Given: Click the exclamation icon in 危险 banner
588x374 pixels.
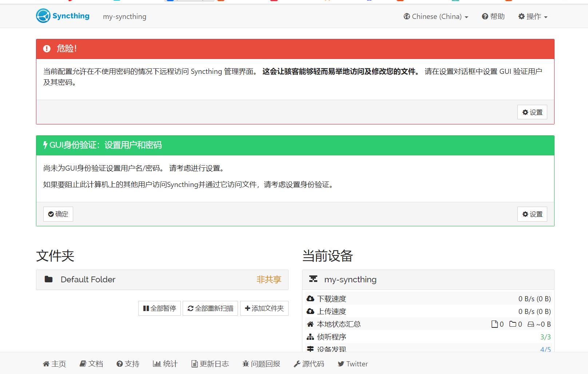Looking at the screenshot, I should (x=47, y=49).
